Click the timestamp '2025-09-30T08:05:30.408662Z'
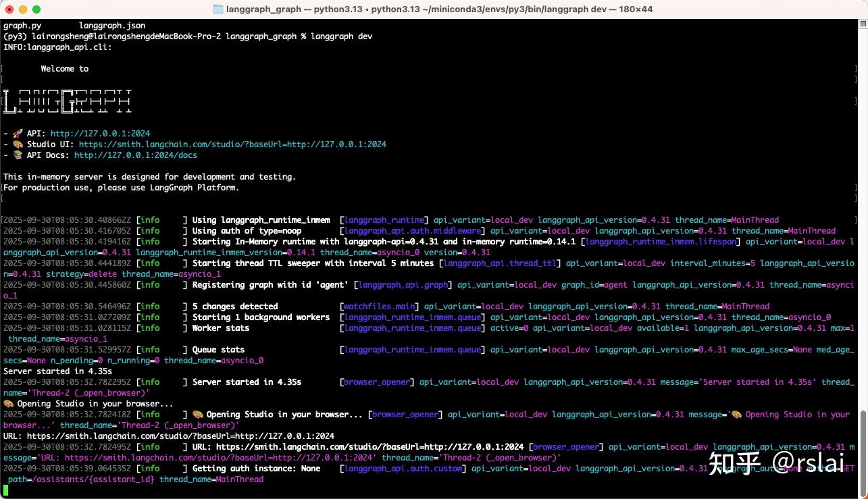The image size is (868, 499). [68, 220]
